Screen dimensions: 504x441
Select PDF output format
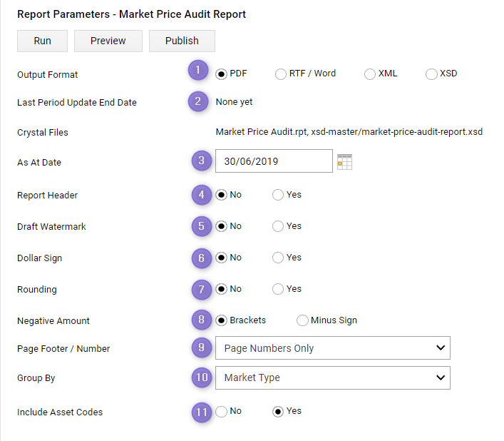tap(221, 74)
